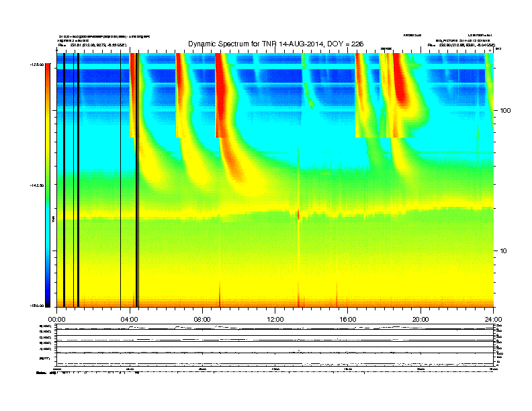Click the '20:00' label under the spectrum
Image resolution: width=532 pixels, height=411 pixels.
[x=420, y=320]
